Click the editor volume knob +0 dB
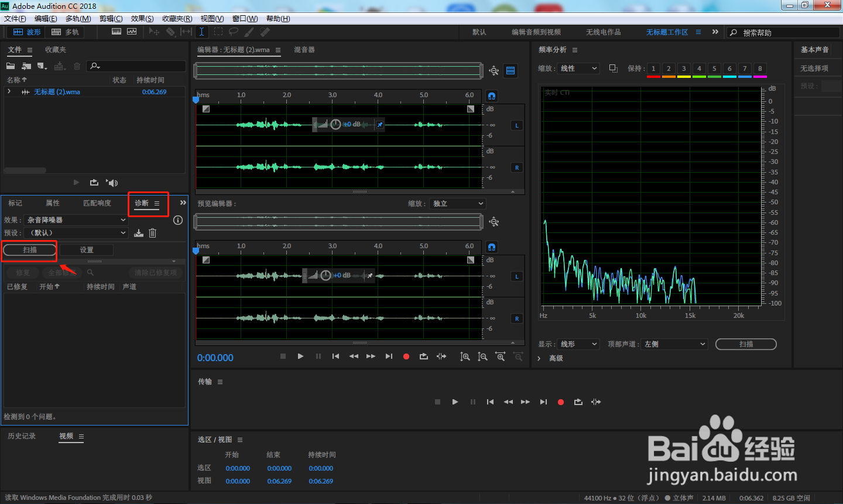Viewport: 843px width, 504px height. pos(335,124)
